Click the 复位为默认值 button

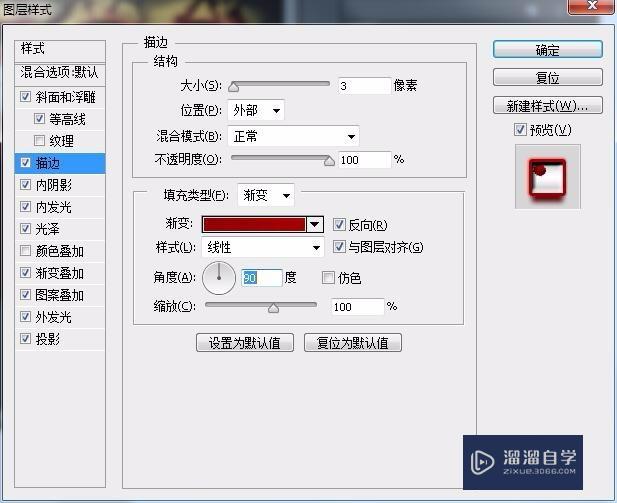[x=353, y=343]
